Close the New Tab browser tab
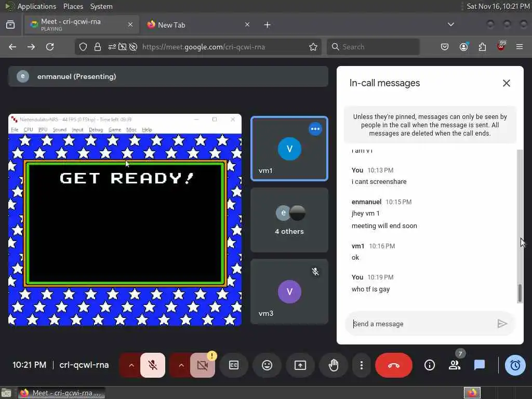The height and width of the screenshot is (399, 532). coord(247,24)
